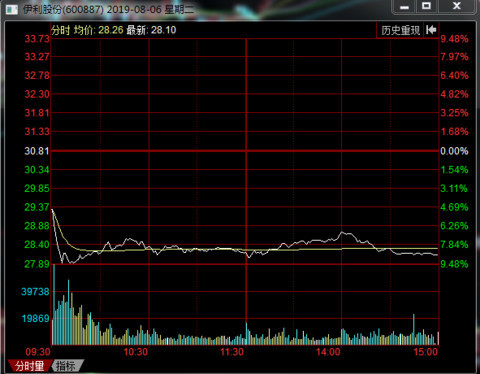This screenshot has height=374, width=480.
Task: Click the 15:00 closing time label
Action: [x=425, y=352]
